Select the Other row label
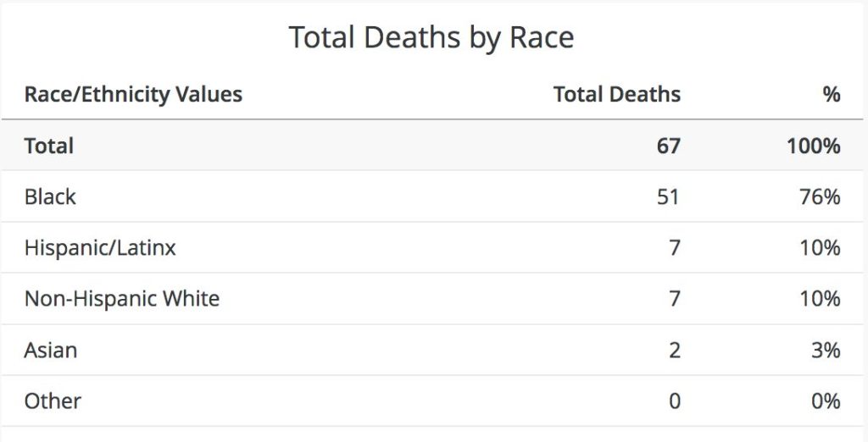The width and height of the screenshot is (868, 442). [x=53, y=401]
